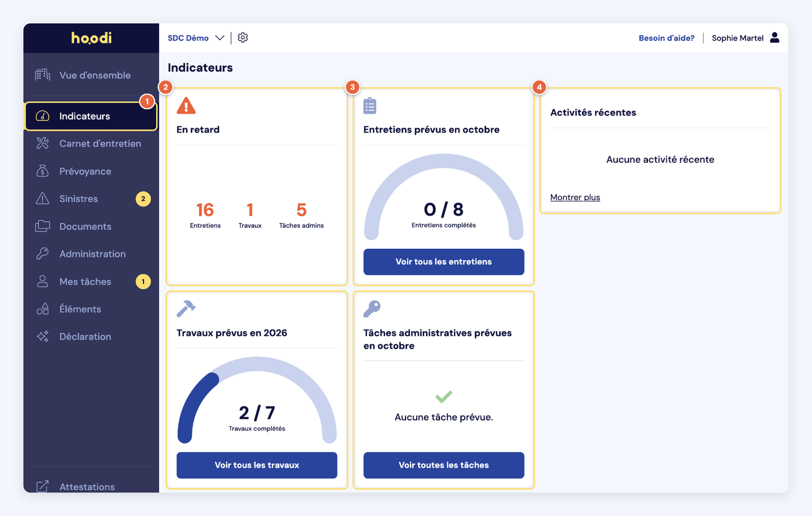Select Documents in the sidebar

click(91, 226)
